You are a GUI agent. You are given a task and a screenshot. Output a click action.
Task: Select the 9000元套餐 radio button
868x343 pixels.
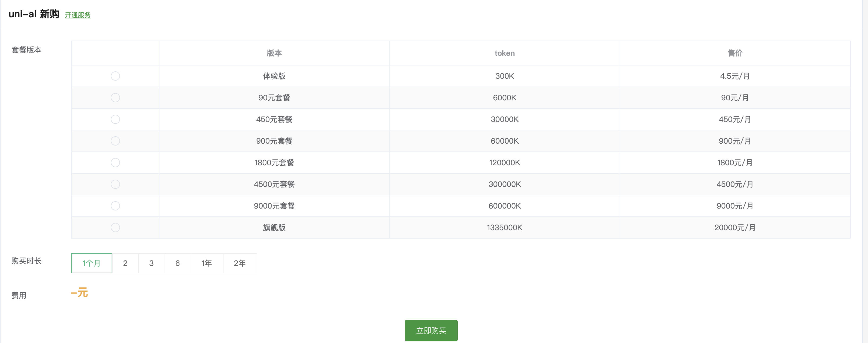click(115, 206)
